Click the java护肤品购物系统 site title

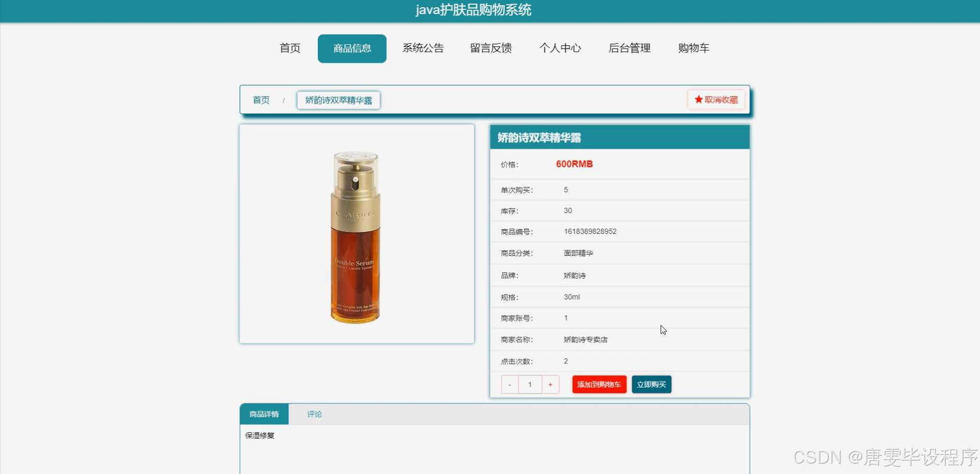[473, 10]
